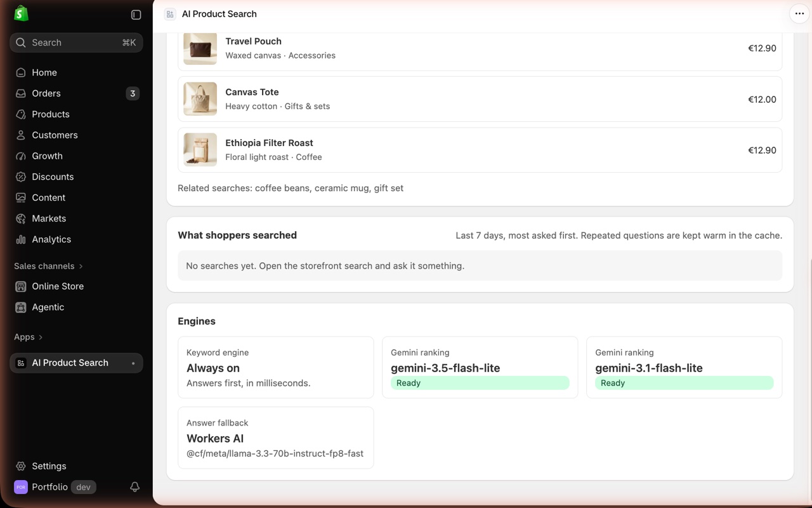Screen dimensions: 812x508
Task: Select AI Product Search app item
Action: click(x=76, y=363)
